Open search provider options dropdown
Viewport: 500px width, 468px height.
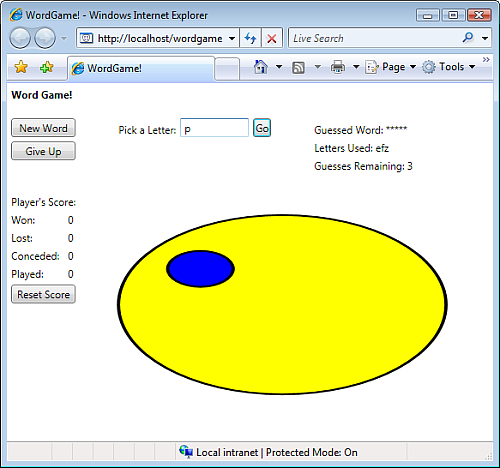coord(485,38)
